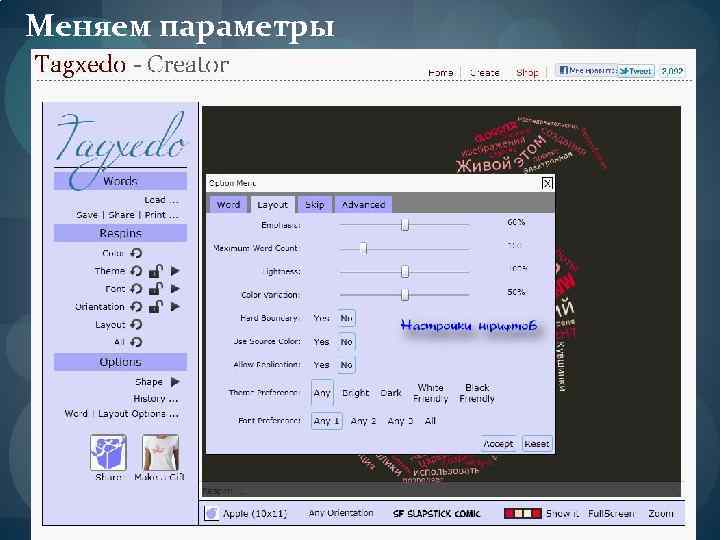
Task: Click the FullScreen option
Action: (611, 513)
